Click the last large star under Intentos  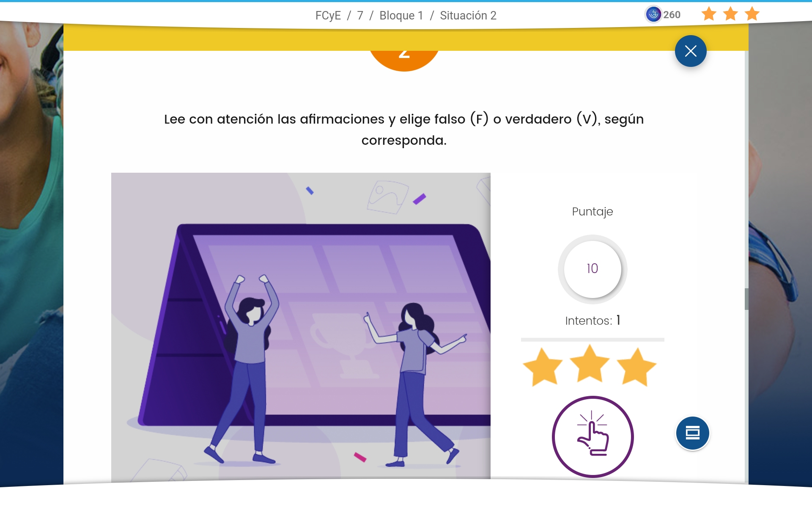pos(636,367)
